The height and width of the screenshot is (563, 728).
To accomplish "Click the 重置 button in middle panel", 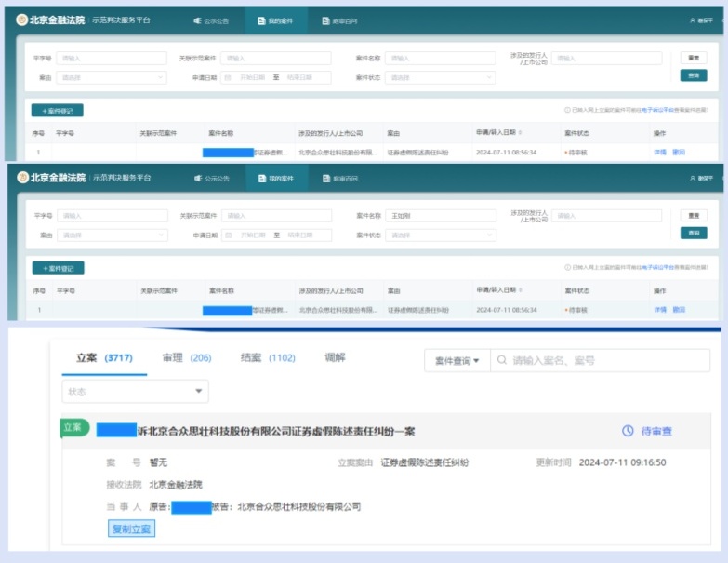I will point(695,216).
